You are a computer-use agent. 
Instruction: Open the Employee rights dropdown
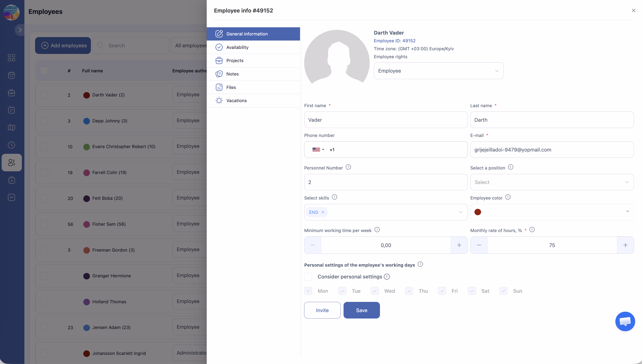point(438,71)
